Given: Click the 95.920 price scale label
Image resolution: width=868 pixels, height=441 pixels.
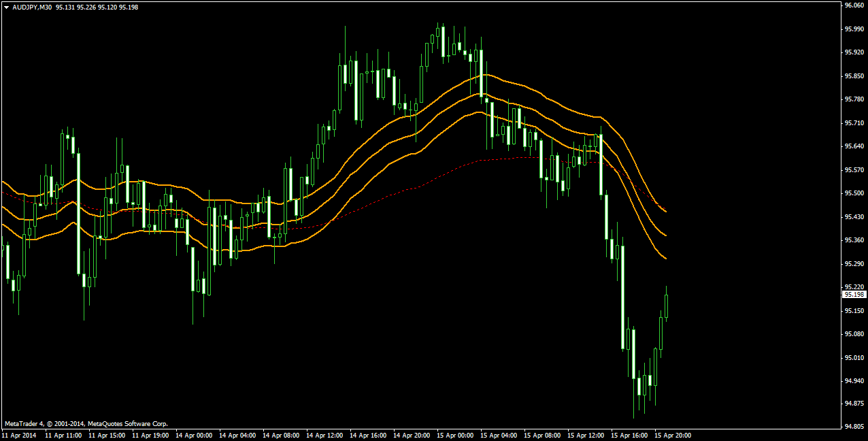Looking at the screenshot, I should pyautogui.click(x=854, y=52).
